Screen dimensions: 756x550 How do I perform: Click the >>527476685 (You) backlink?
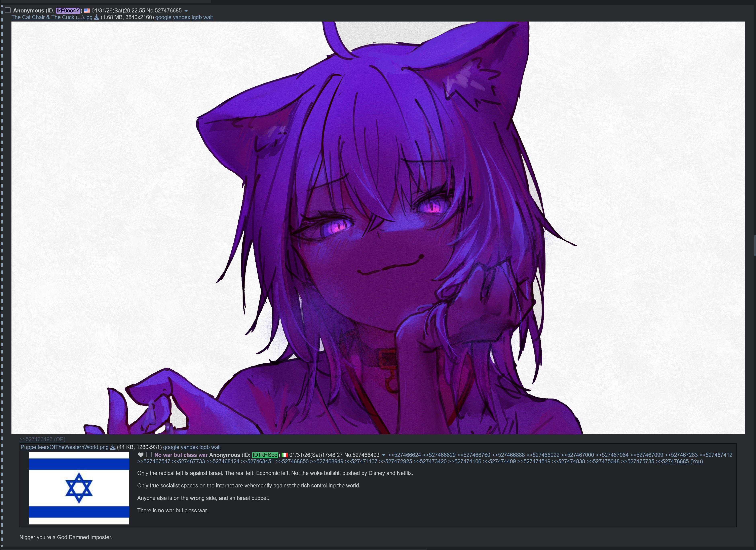[x=679, y=462]
